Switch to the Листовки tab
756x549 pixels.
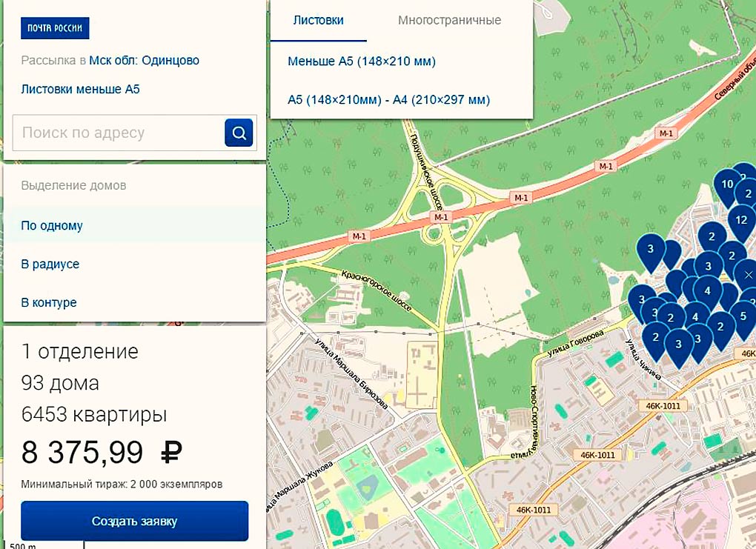tap(318, 20)
